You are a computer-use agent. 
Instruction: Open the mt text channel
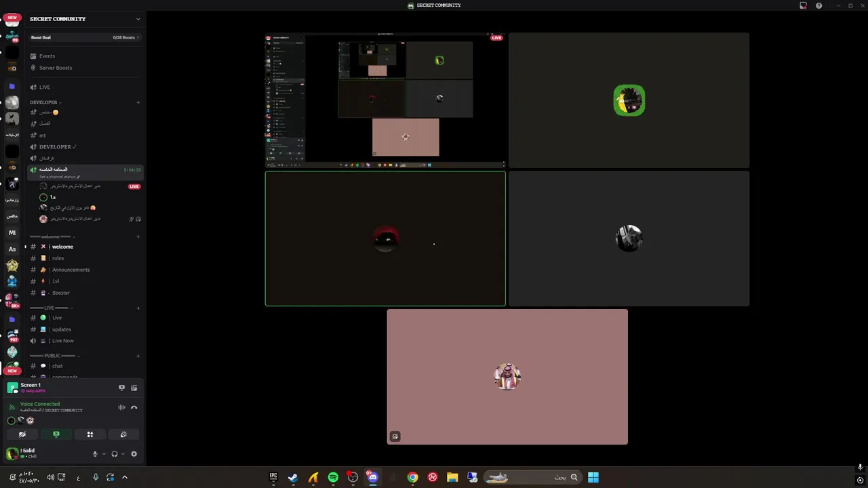[85, 136]
